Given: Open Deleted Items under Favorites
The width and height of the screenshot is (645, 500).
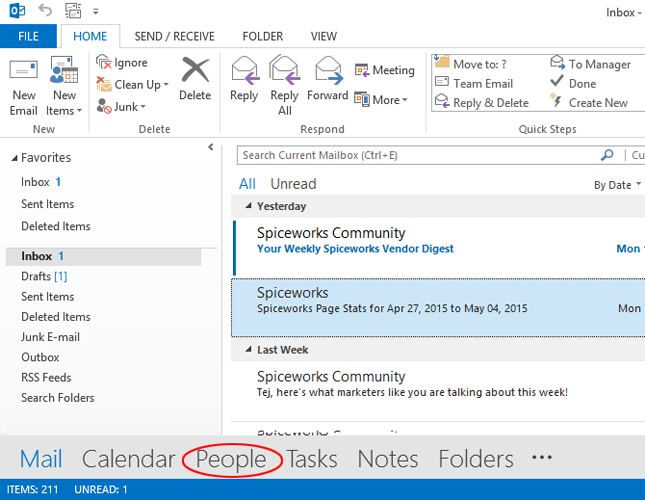Looking at the screenshot, I should tap(56, 226).
